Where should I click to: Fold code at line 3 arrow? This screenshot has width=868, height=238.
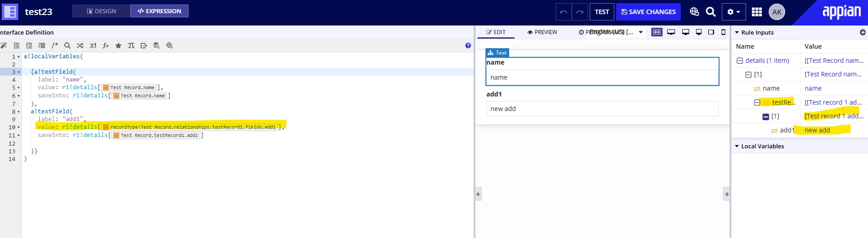pos(19,72)
